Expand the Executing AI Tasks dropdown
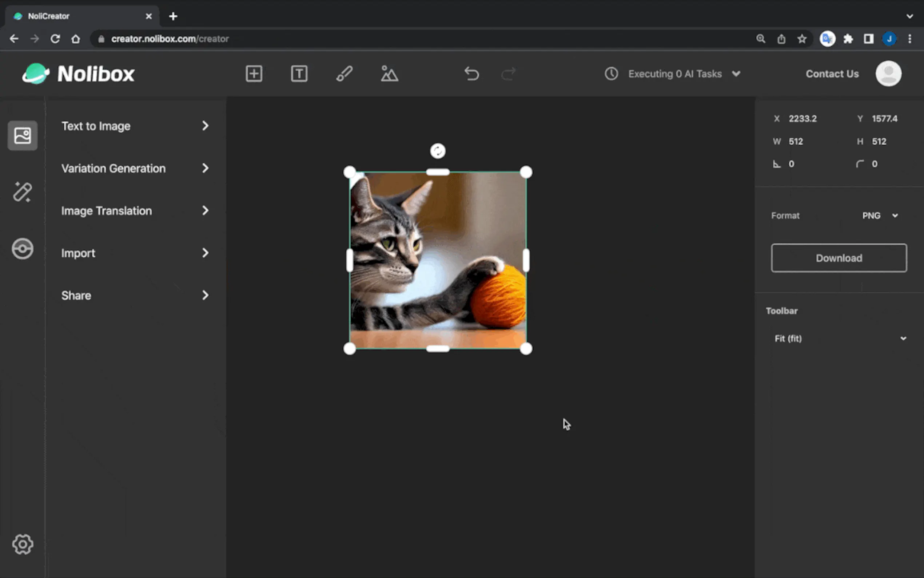This screenshot has height=578, width=924. [x=736, y=74]
